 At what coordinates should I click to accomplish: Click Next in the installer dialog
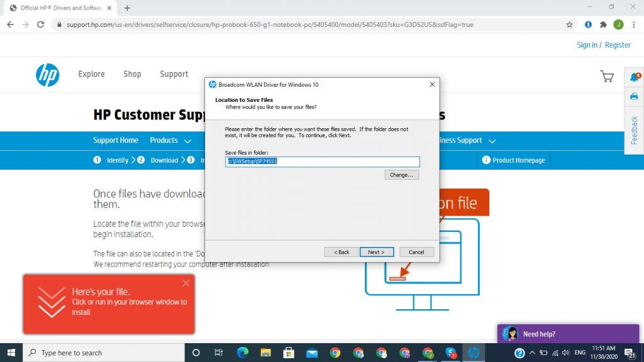coord(377,252)
